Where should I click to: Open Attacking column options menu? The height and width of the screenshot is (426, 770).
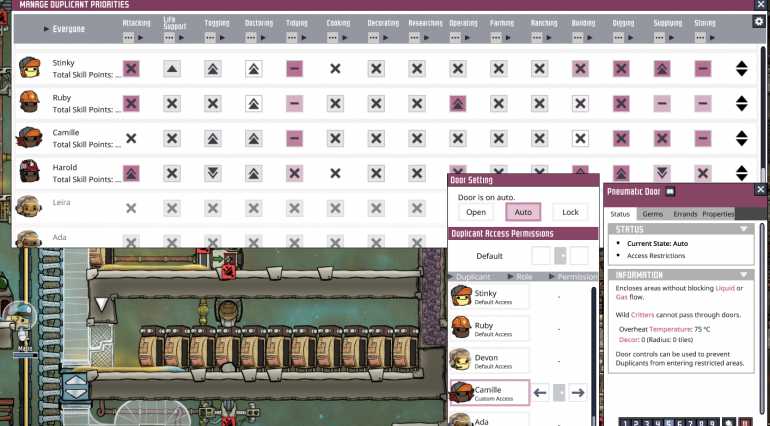point(128,38)
